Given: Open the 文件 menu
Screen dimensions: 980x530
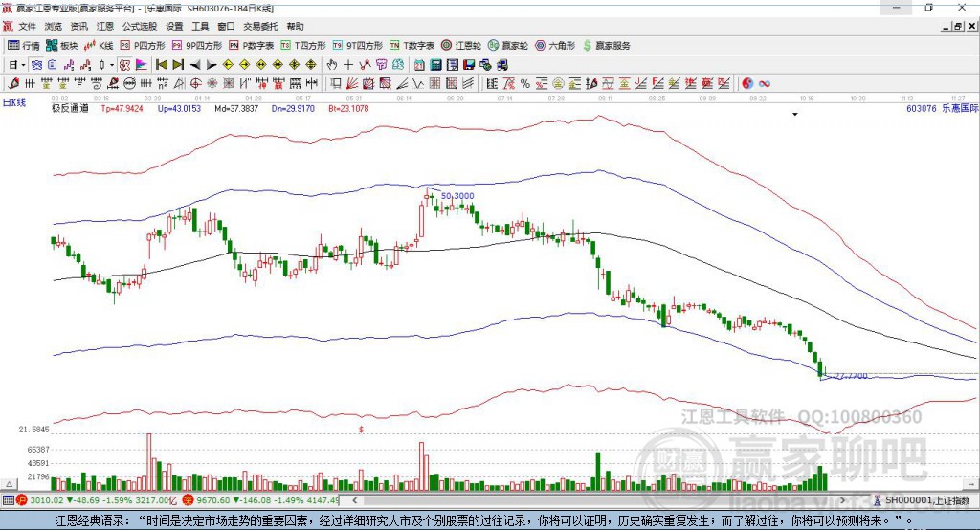Looking at the screenshot, I should pos(27,26).
